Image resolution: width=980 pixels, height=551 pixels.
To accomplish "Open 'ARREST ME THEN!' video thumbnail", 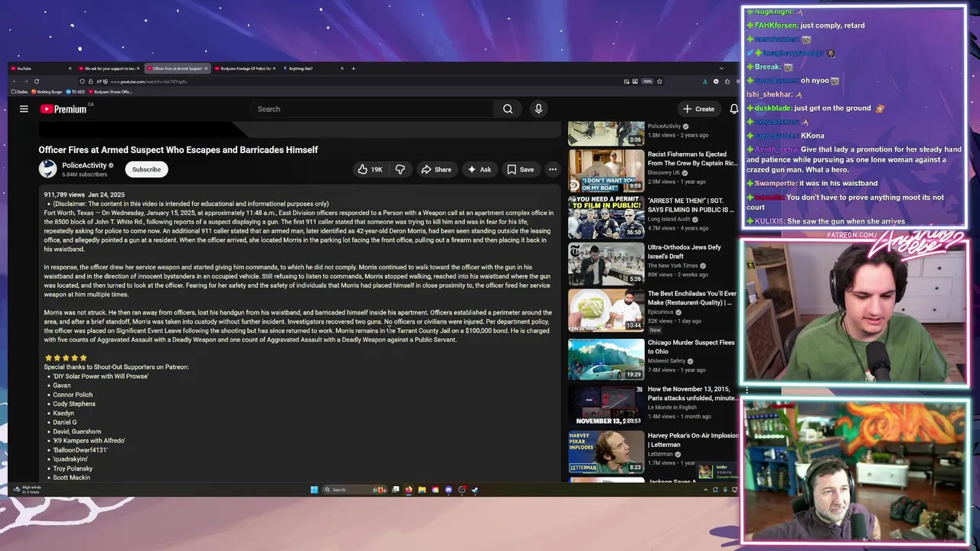I will (606, 217).
